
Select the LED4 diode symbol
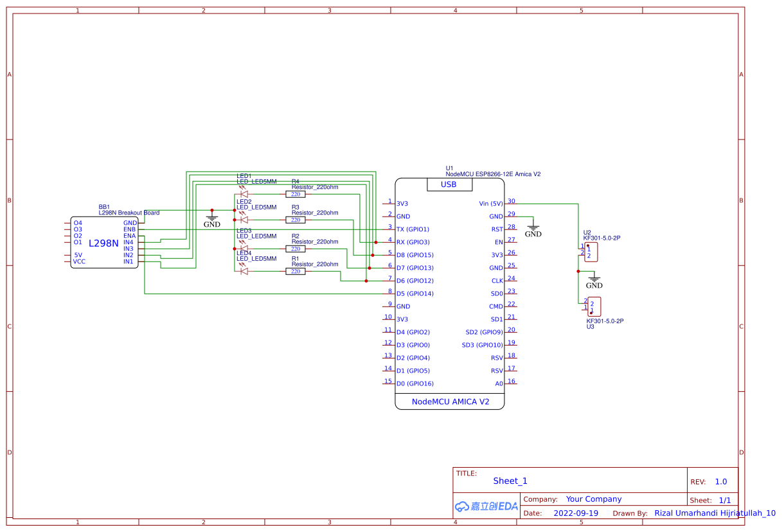coord(245,270)
